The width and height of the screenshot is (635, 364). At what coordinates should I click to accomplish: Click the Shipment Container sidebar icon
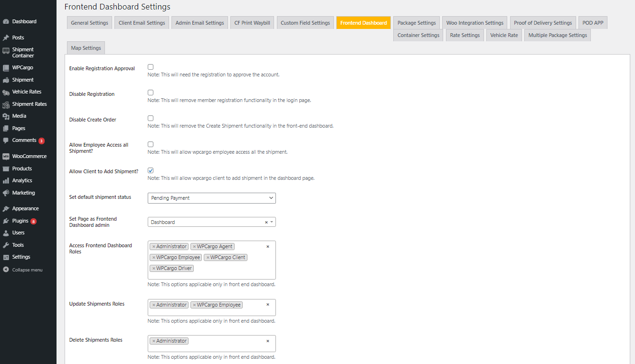(6, 51)
